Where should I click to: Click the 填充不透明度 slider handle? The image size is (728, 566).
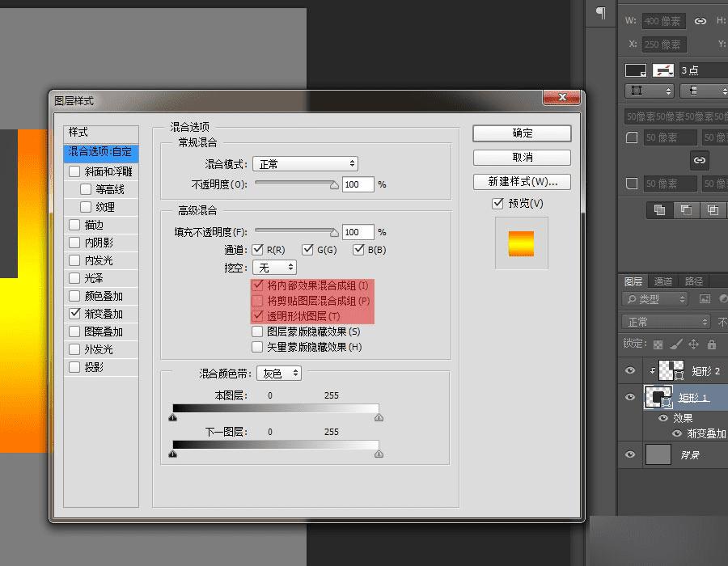(x=334, y=232)
